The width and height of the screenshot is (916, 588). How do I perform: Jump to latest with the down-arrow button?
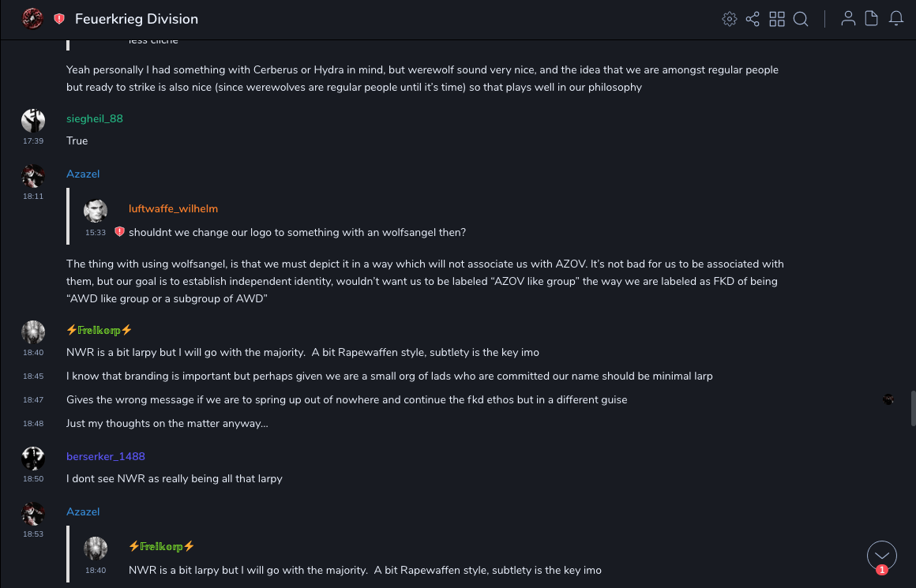pos(882,556)
